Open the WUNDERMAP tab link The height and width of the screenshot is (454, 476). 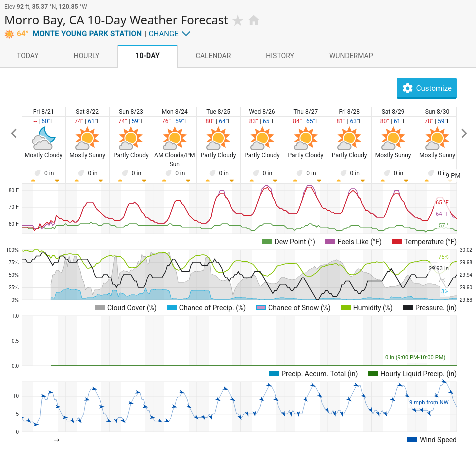click(351, 56)
